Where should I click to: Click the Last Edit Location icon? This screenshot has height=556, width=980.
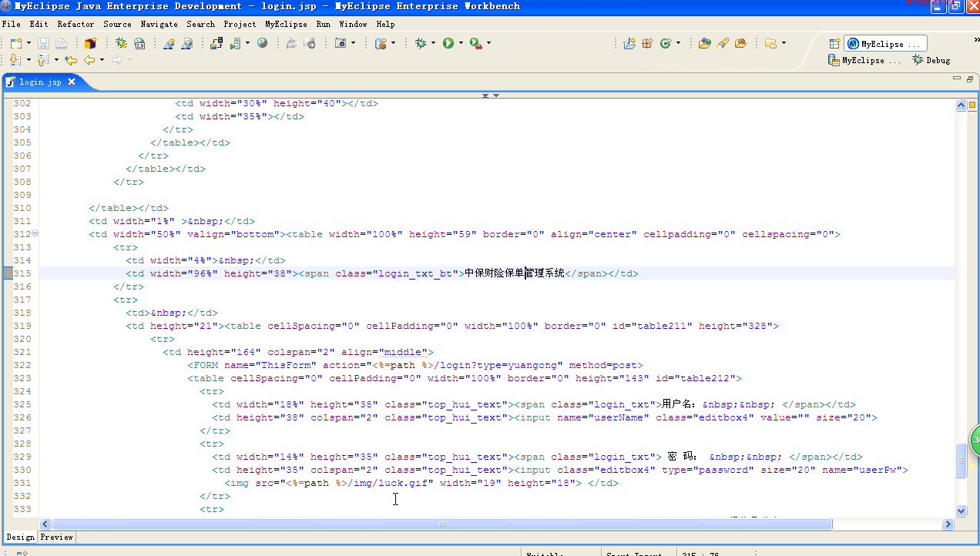[x=71, y=59]
